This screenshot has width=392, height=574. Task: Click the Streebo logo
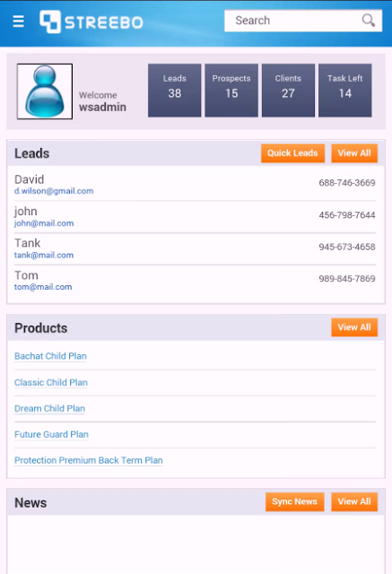[91, 22]
